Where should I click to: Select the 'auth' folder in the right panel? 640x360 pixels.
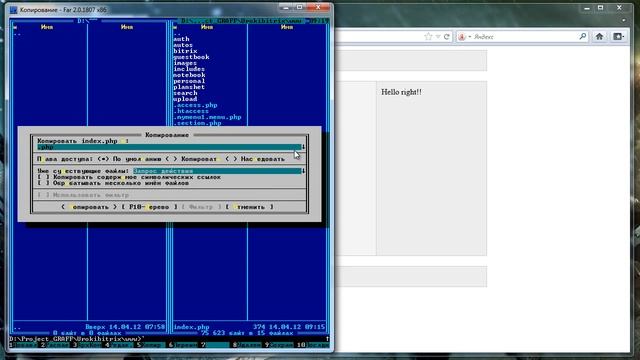[181, 39]
